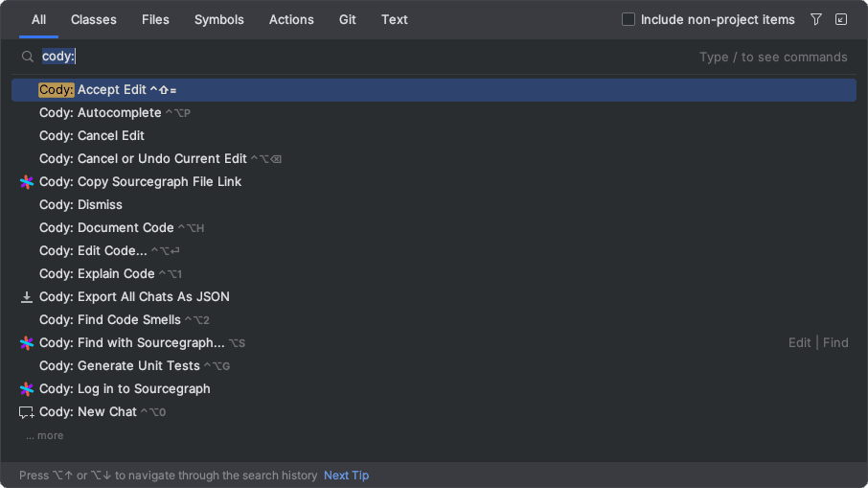
Task: Open the filter icon in search header
Action: point(816,19)
